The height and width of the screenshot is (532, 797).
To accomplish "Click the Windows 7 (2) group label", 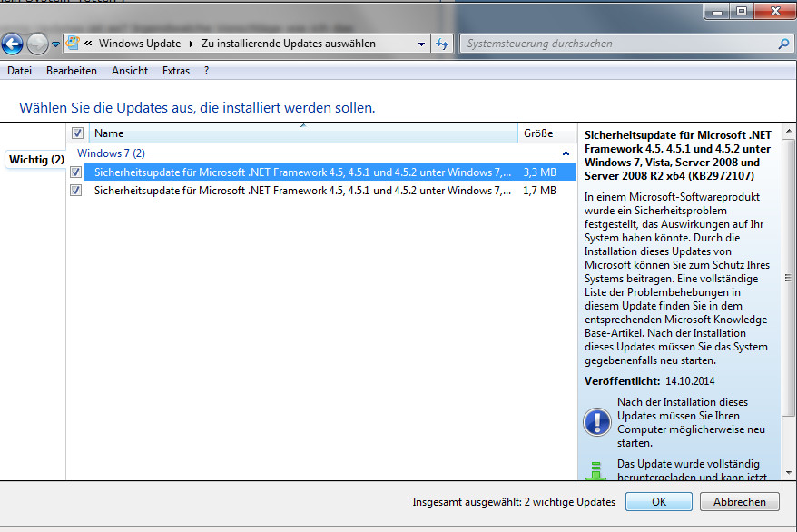I will (x=111, y=153).
